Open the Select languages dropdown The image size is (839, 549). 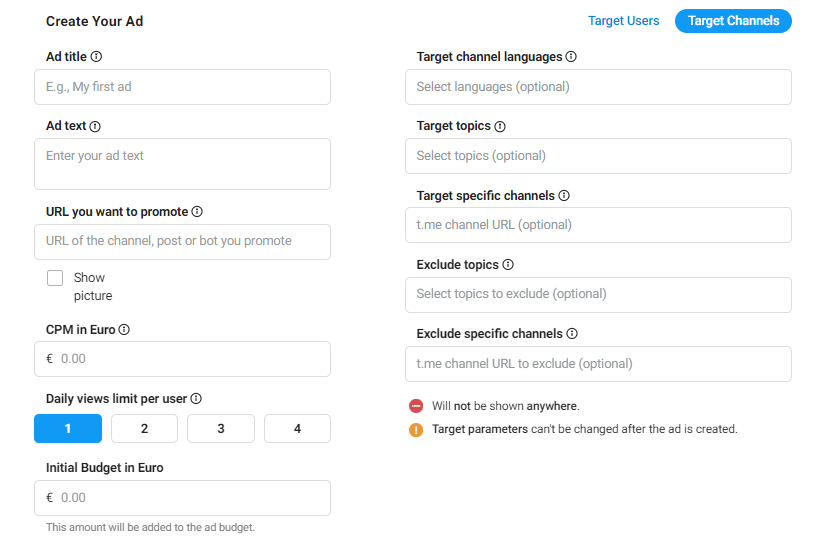tap(598, 87)
